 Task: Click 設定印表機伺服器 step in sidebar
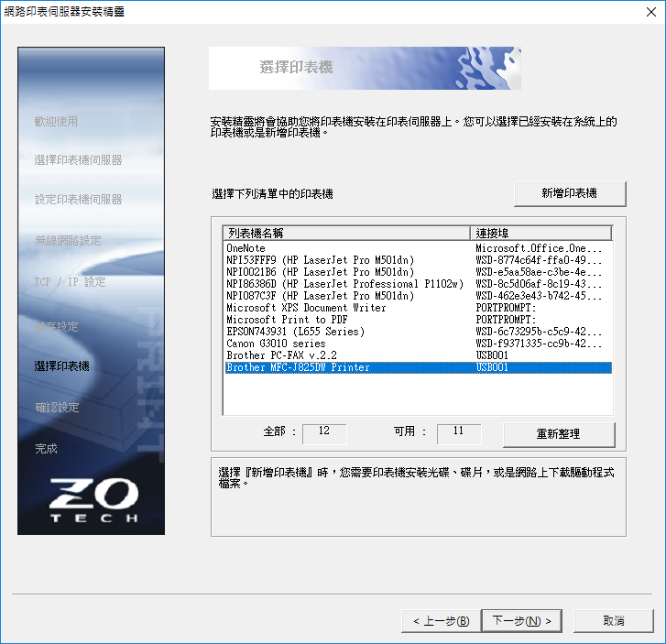pos(78,199)
